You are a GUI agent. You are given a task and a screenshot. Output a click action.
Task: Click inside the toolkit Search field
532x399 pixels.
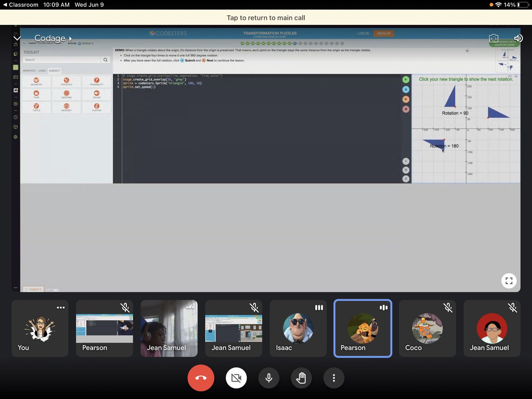pos(62,59)
